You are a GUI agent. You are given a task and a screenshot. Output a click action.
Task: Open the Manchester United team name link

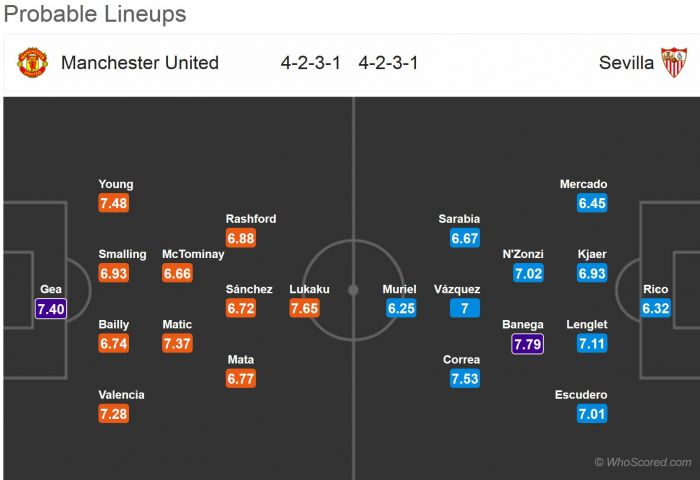[140, 63]
